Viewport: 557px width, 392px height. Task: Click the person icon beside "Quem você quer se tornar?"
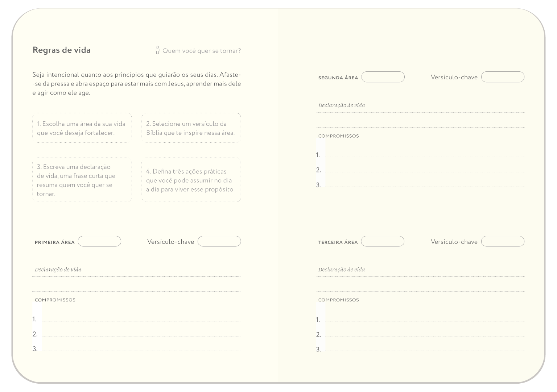[x=157, y=50]
